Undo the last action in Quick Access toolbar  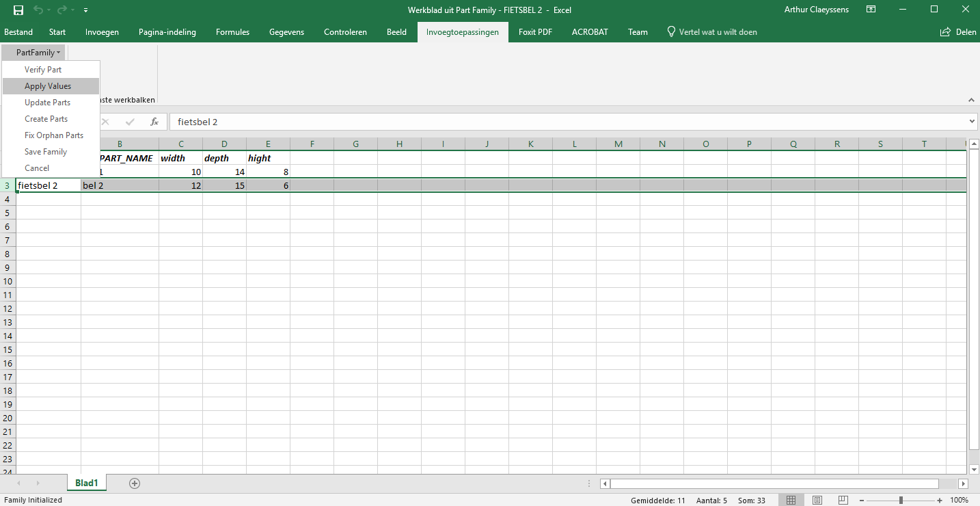pos(38,10)
